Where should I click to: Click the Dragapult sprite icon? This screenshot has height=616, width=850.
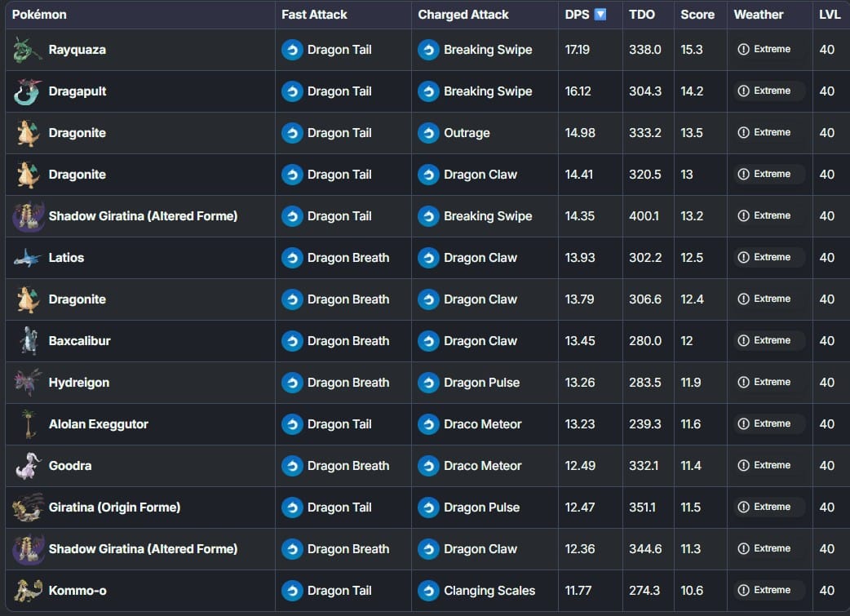(x=27, y=91)
